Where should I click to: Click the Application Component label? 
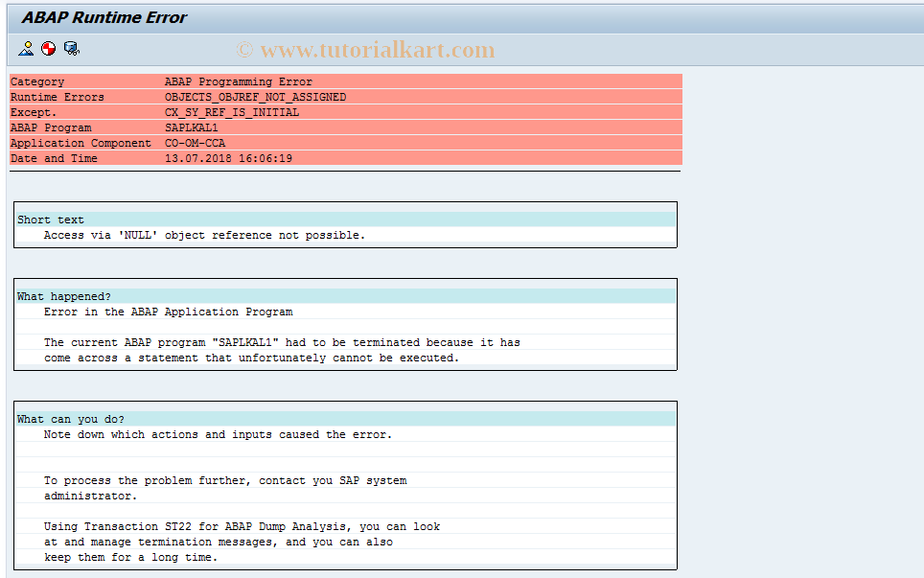coord(81,143)
